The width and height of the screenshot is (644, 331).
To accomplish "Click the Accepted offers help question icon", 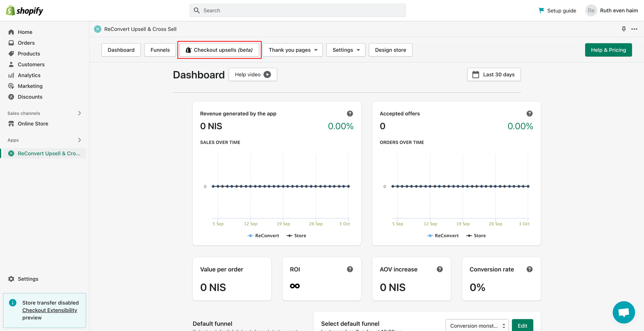I will click(529, 114).
